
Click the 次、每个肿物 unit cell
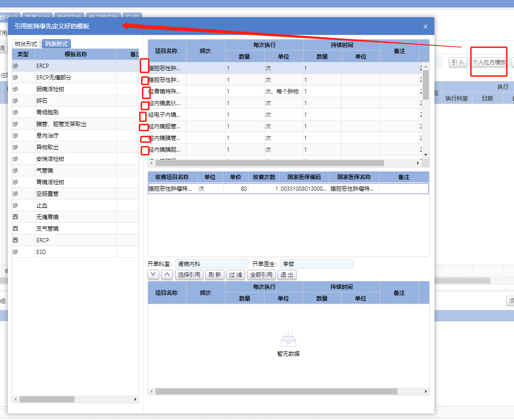283,91
